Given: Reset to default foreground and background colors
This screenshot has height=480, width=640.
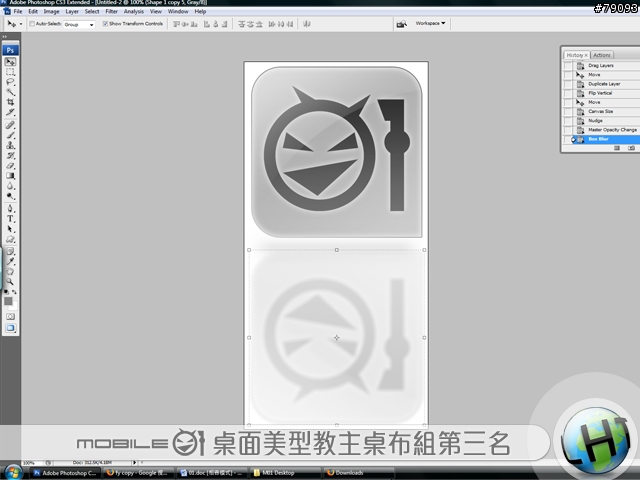Looking at the screenshot, I should (6, 292).
